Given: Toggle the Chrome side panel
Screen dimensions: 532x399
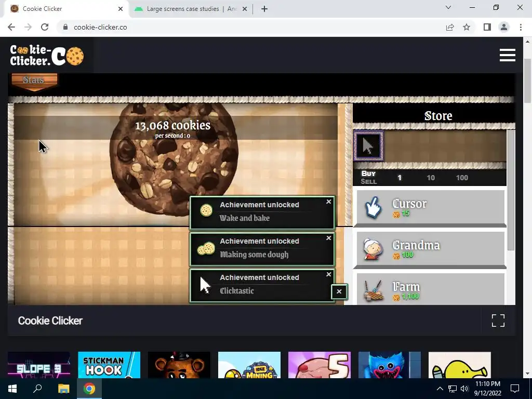Looking at the screenshot, I should click(487, 27).
